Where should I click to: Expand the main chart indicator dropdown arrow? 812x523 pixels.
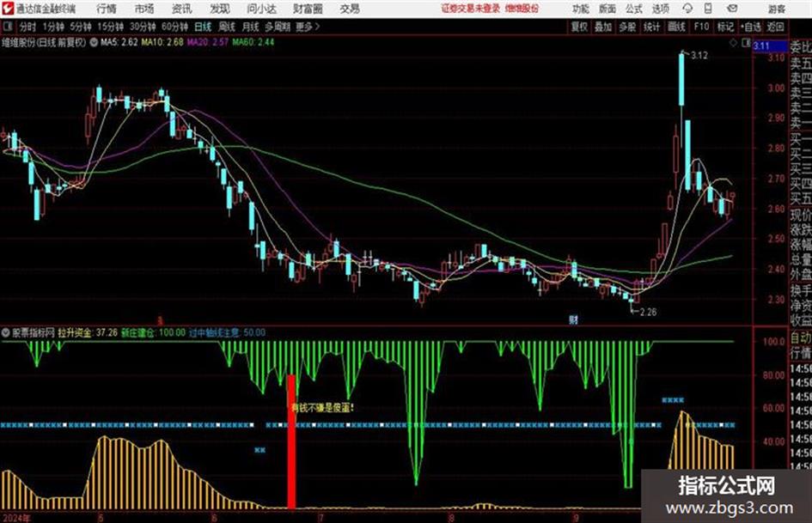coord(94,42)
